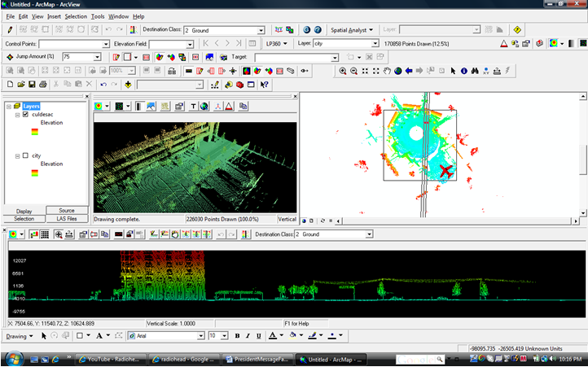Toggle Underline text formatting
This screenshot has height=367, width=588.
click(259, 336)
